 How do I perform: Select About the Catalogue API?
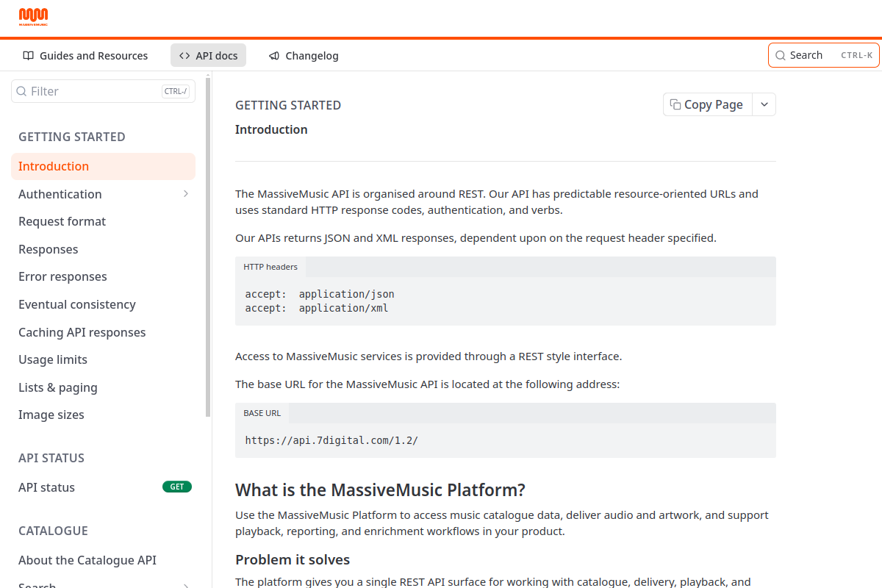(103, 560)
